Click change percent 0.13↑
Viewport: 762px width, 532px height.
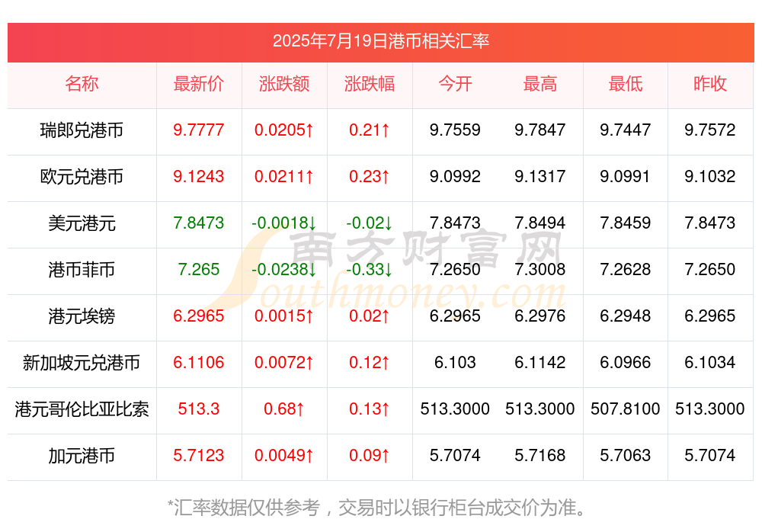coord(370,409)
